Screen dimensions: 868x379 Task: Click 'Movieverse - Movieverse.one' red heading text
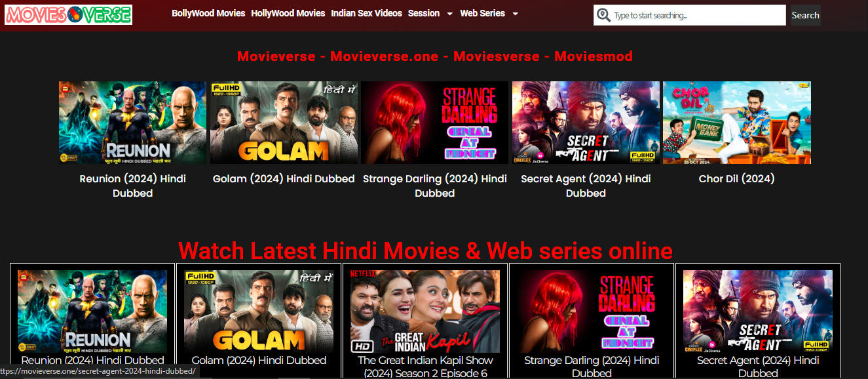click(435, 56)
